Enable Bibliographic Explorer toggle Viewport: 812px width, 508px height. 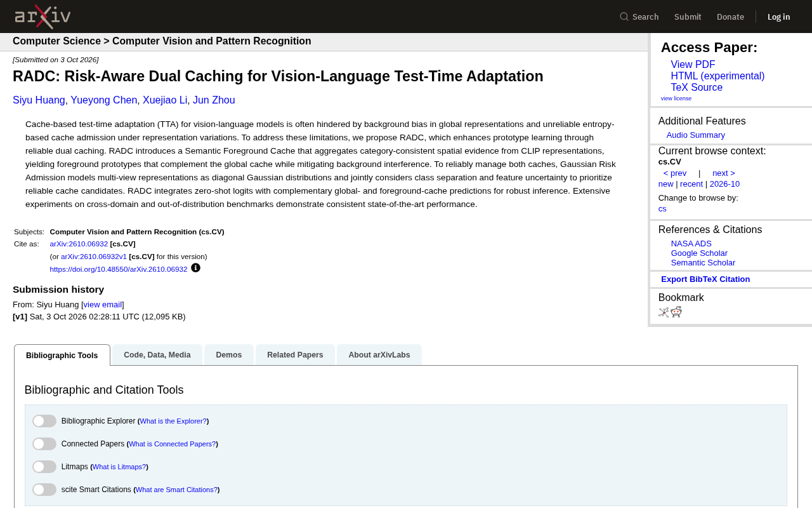tap(44, 421)
